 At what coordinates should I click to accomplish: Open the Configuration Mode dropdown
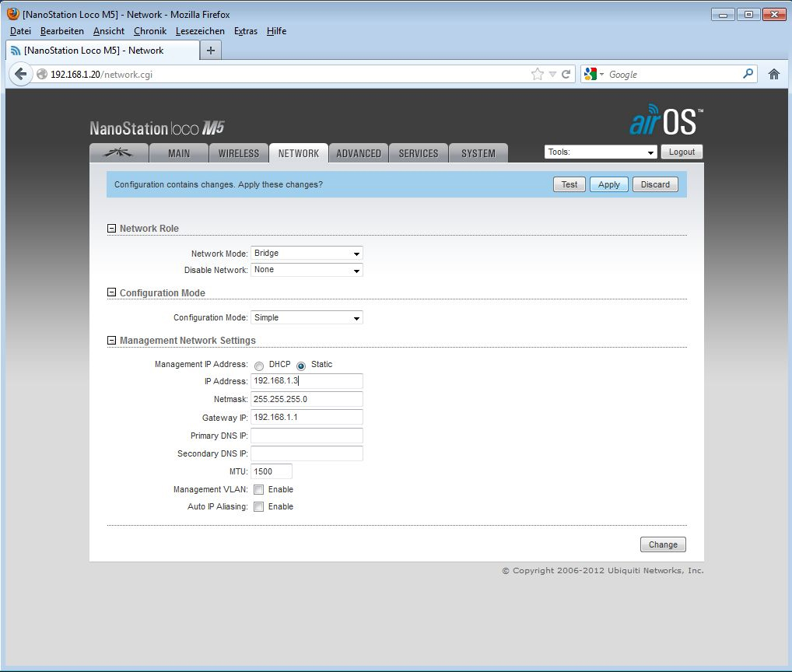pyautogui.click(x=307, y=317)
